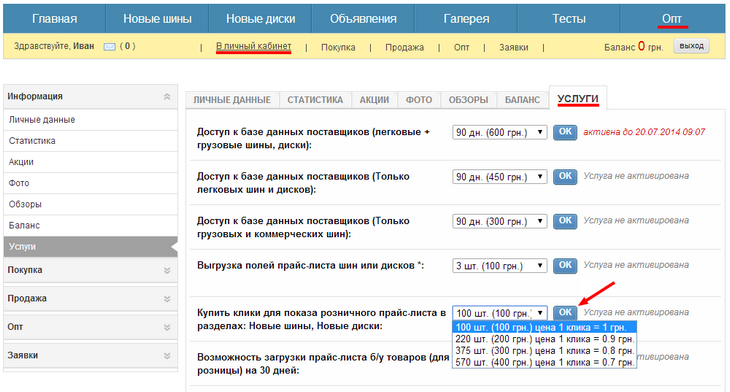Viewport: 730px width, 392px height.
Task: Open Акции in sidebar
Action: point(90,162)
